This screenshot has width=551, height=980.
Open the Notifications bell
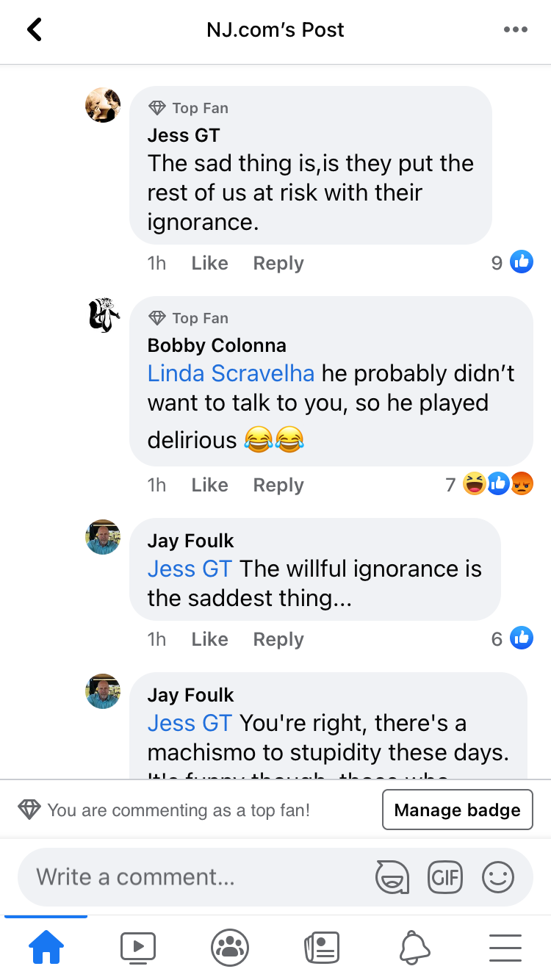click(x=414, y=947)
